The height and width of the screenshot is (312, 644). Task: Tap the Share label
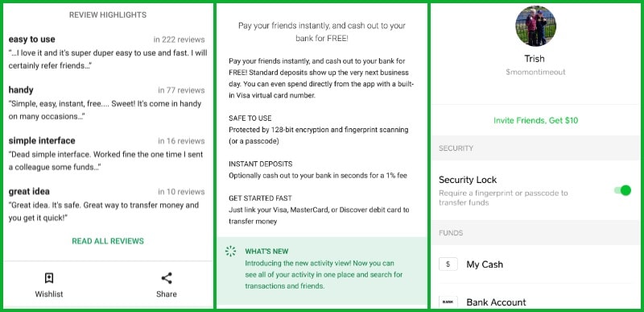point(167,294)
